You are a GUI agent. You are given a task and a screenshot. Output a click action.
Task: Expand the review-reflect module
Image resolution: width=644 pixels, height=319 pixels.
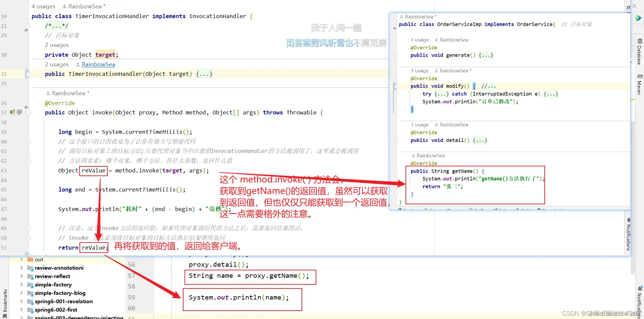pos(21,276)
